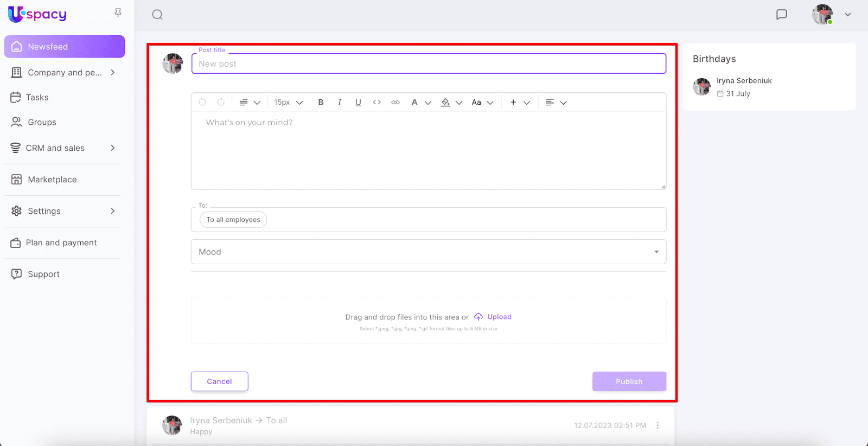Open the Mood dropdown
This screenshot has width=868, height=446.
(428, 252)
